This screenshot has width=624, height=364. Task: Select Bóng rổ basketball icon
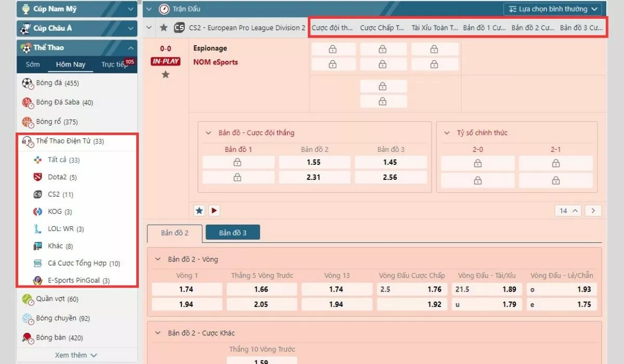28,122
